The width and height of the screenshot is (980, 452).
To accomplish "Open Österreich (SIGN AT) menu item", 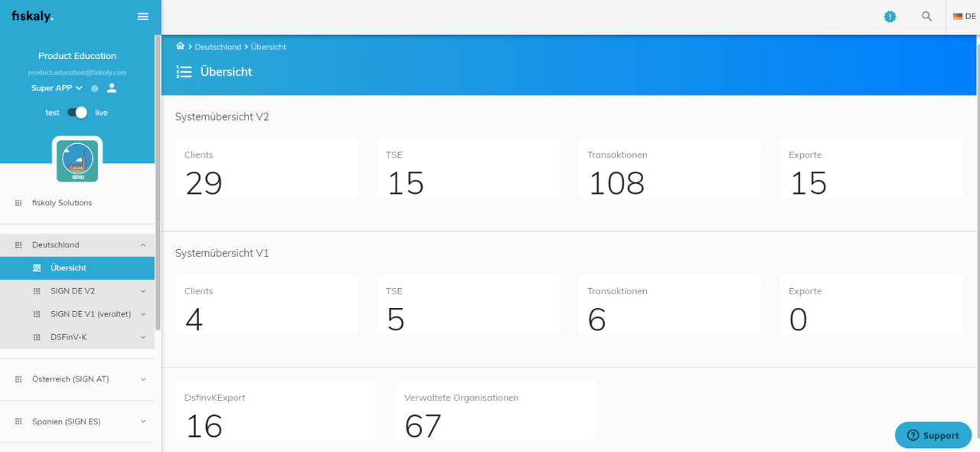I will pyautogui.click(x=77, y=379).
